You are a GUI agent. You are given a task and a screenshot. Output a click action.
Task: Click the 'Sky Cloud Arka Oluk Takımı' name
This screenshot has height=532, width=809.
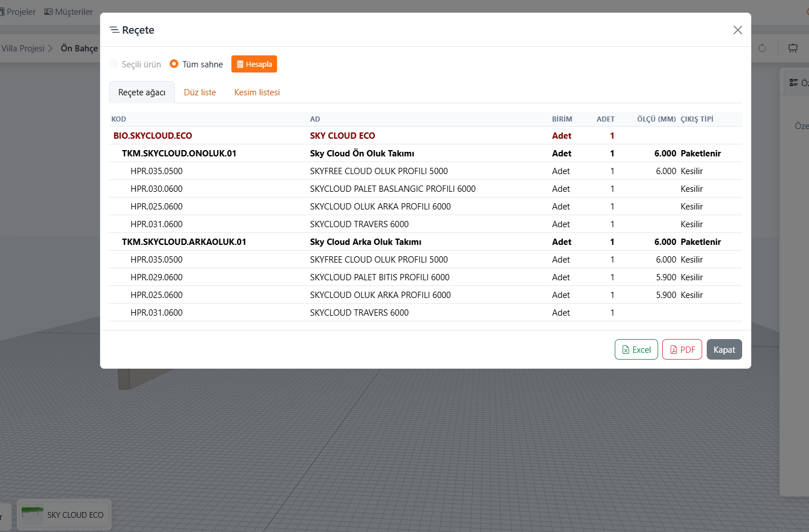click(x=366, y=241)
